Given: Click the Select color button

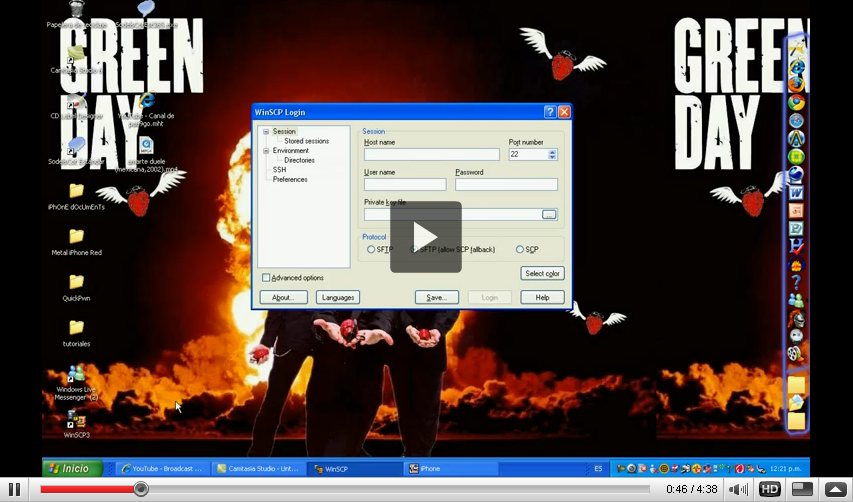Looking at the screenshot, I should [542, 274].
